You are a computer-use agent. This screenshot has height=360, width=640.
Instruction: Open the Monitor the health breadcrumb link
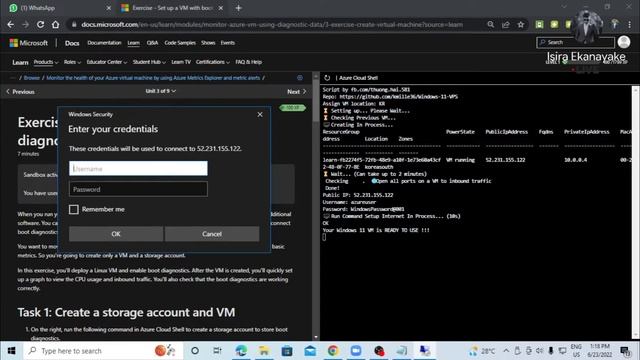tap(153, 78)
